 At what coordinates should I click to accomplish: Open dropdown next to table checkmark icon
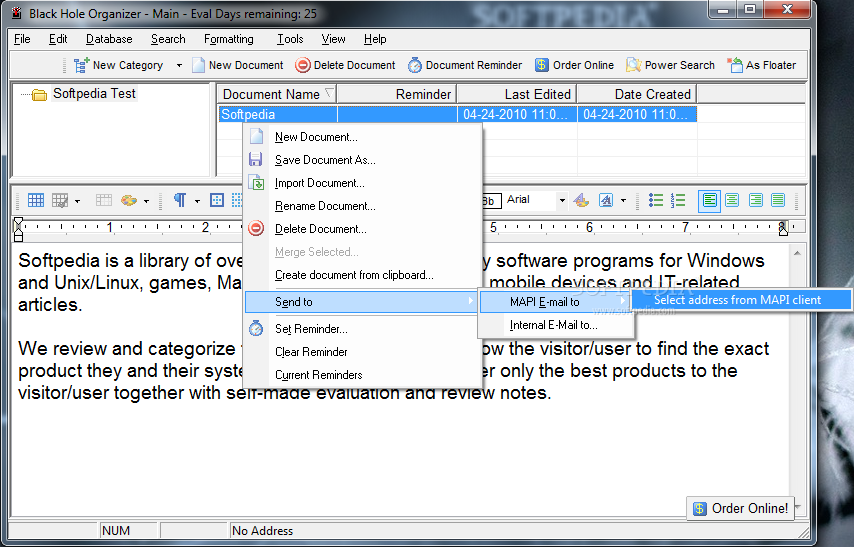[x=77, y=201]
